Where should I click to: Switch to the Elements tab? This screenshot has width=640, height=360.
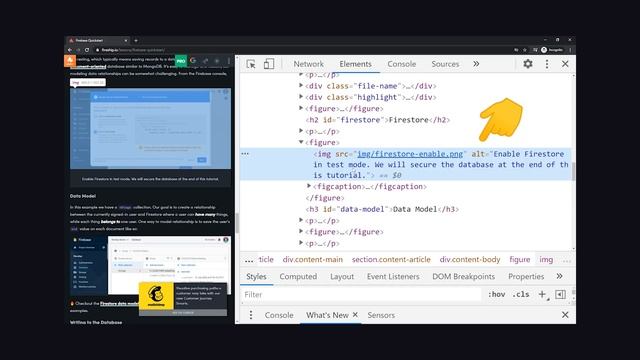pyautogui.click(x=355, y=64)
